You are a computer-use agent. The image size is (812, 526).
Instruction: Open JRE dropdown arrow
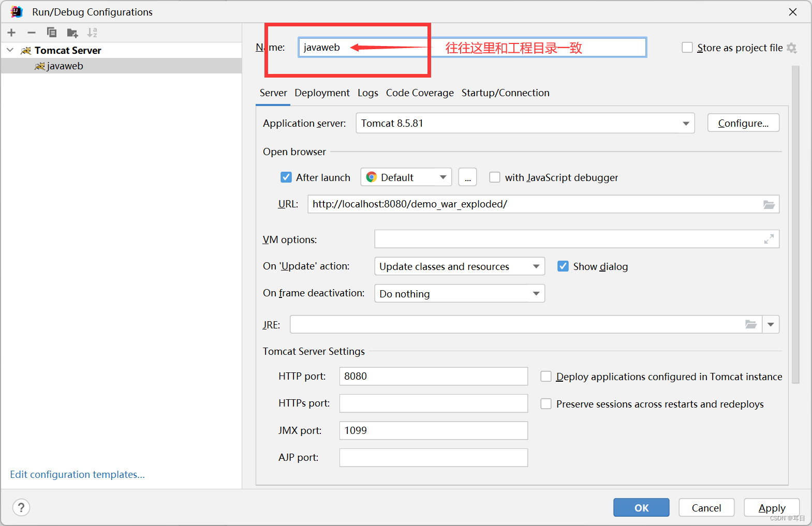771,324
